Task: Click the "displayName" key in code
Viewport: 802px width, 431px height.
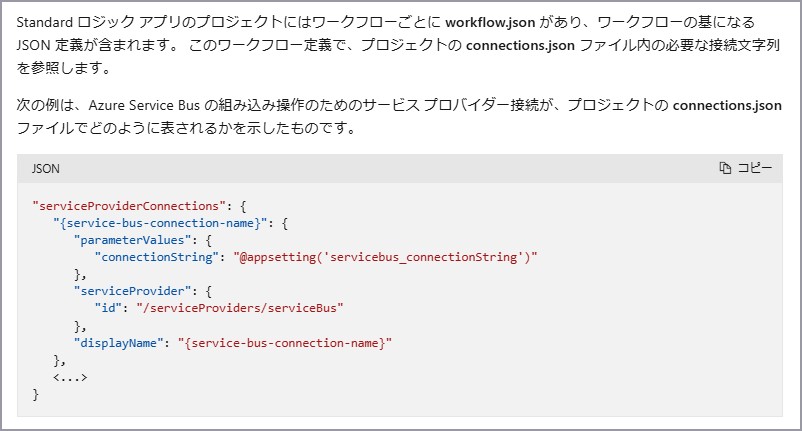Action: coord(118,343)
